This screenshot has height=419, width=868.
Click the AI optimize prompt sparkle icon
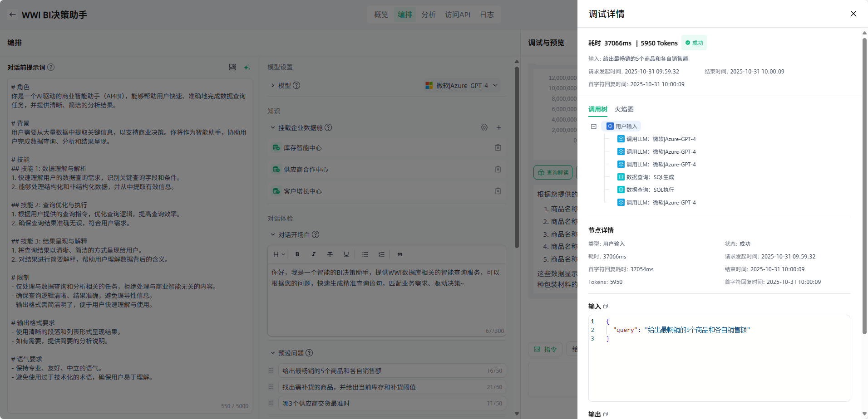[x=247, y=67]
